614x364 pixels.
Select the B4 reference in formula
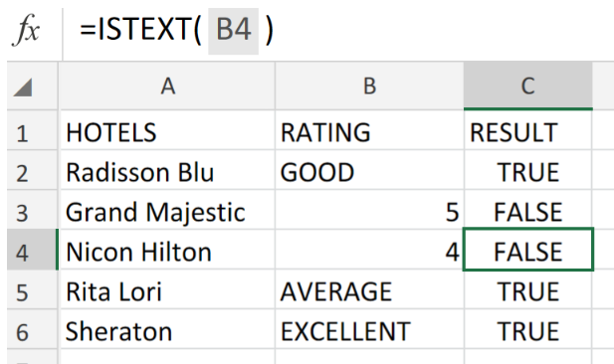click(x=234, y=30)
